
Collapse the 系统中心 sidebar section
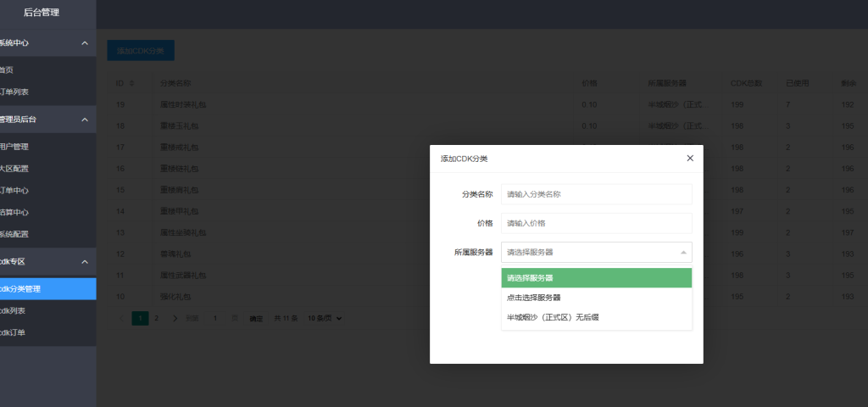[84, 43]
